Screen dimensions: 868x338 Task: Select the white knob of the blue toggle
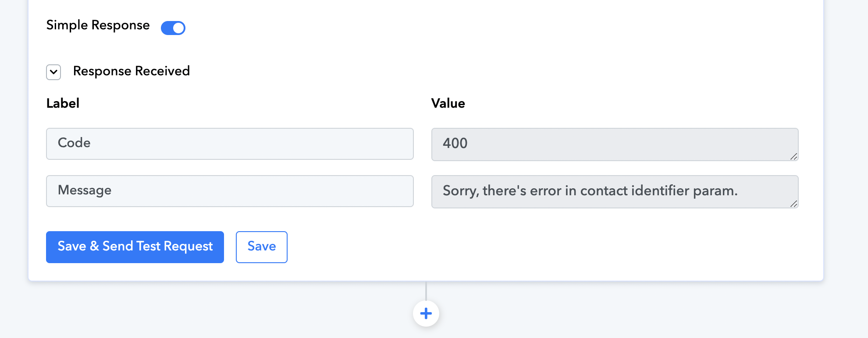(178, 28)
